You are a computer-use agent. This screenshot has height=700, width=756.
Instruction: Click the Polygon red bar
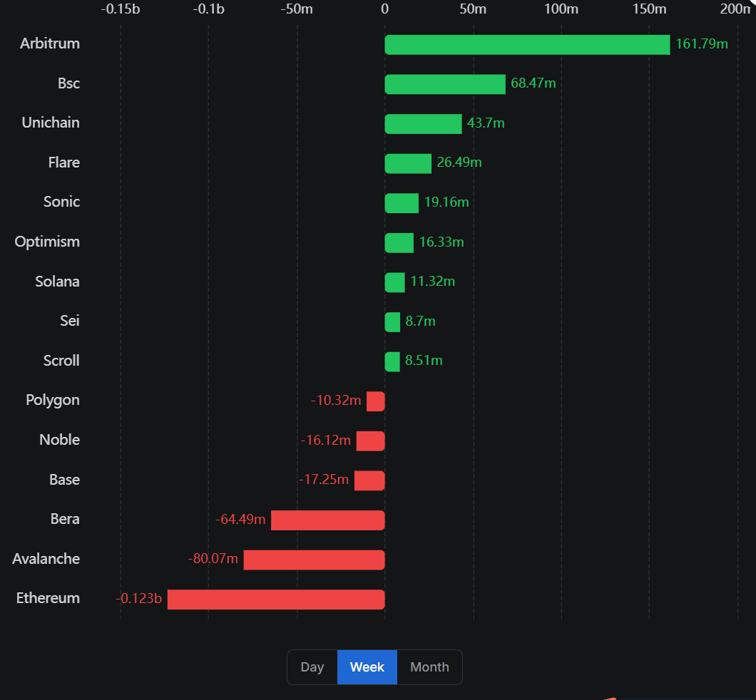[376, 401]
